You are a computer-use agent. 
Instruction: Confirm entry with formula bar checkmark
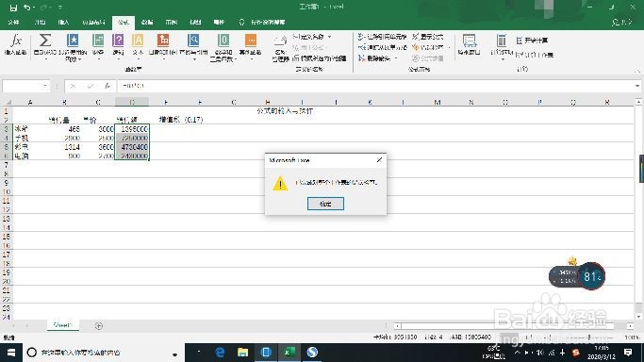pos(91,86)
